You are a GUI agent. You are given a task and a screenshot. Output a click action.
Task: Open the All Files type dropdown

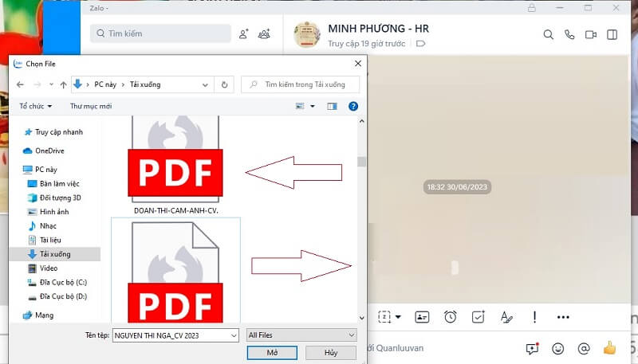pos(301,335)
